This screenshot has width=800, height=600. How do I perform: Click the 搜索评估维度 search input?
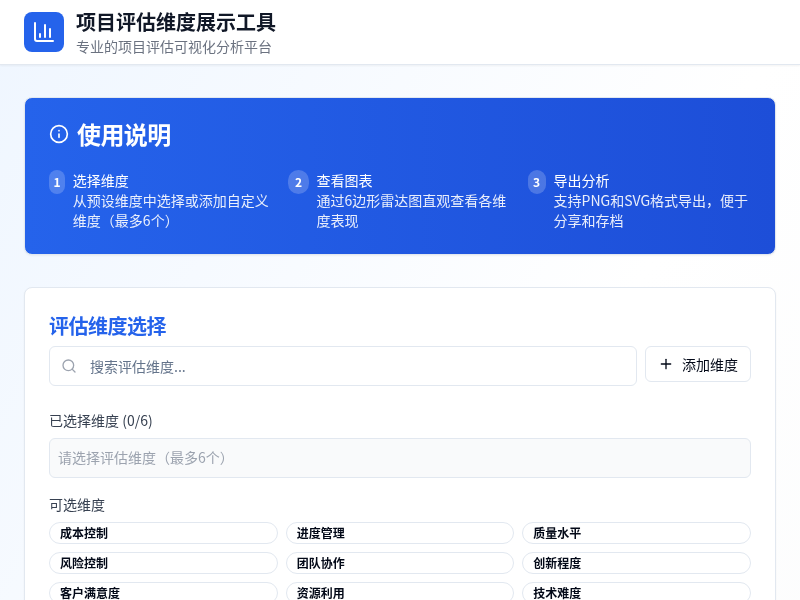click(343, 366)
